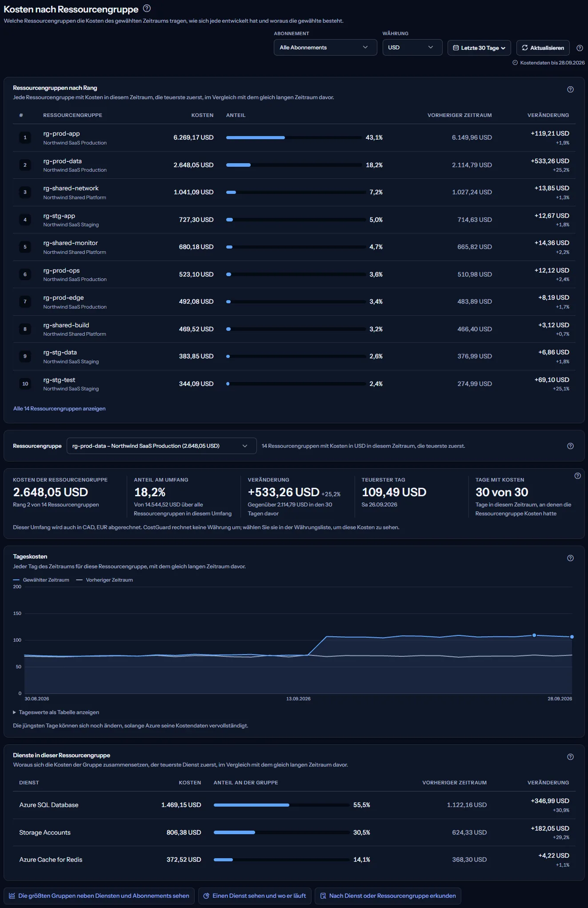
Task: Select rg-stg-test resource group name
Action: (x=59, y=380)
